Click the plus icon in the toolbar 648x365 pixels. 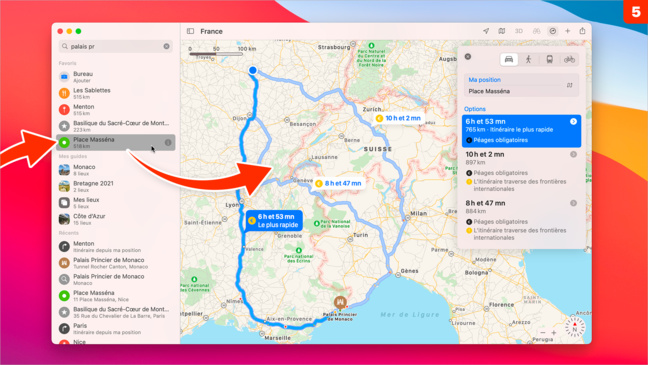[567, 31]
